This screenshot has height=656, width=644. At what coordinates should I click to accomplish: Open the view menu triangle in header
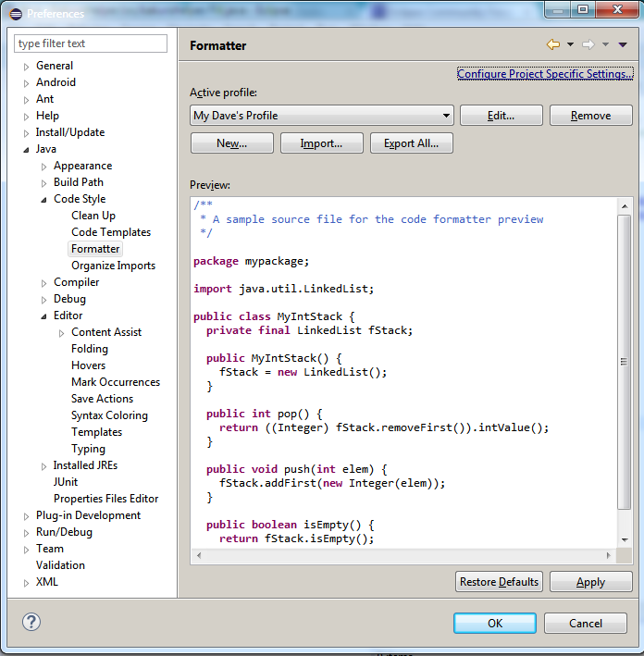pos(623,44)
